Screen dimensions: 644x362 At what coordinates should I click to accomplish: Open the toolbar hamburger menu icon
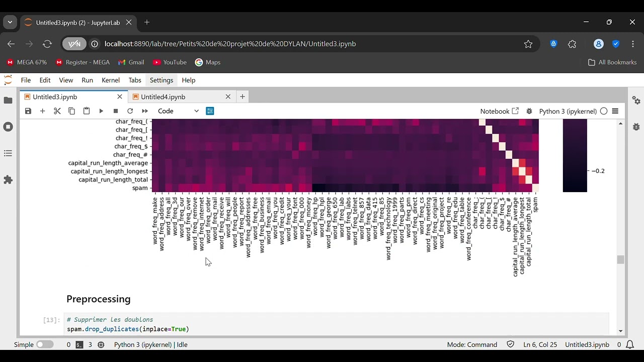tap(615, 111)
